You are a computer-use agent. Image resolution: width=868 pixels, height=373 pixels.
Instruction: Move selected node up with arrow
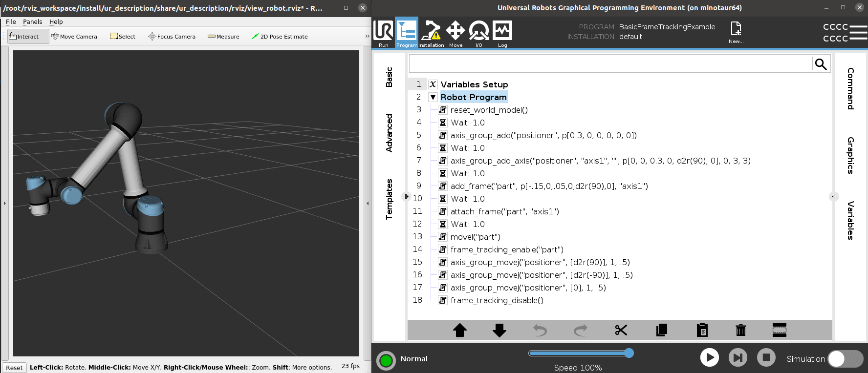tap(459, 331)
